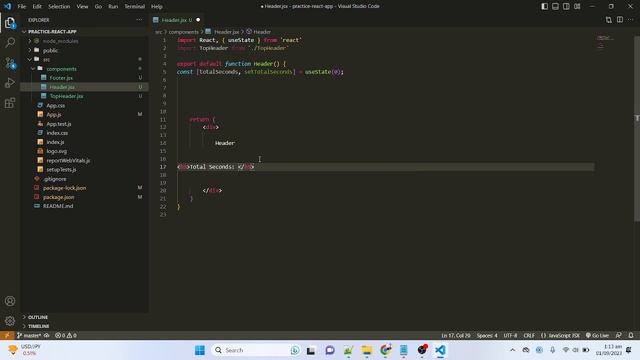Open the Manage gear settings icon
The width and height of the screenshot is (640, 360).
pos(10,321)
